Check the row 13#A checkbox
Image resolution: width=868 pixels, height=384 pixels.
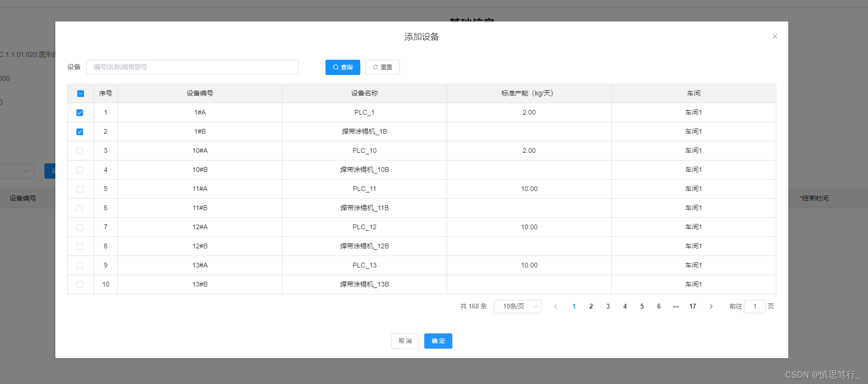tap(80, 266)
